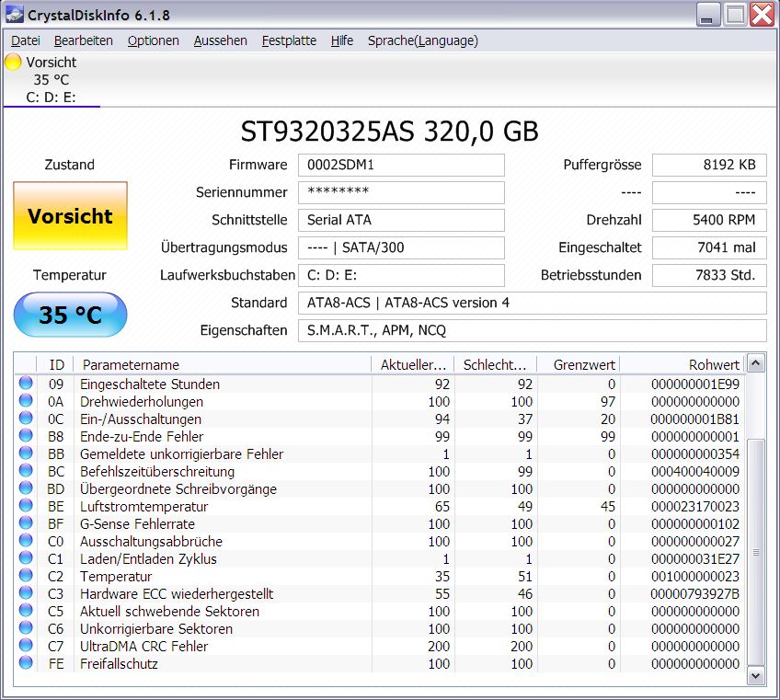Select the C: D: E: disk tab
The image size is (780, 700).
(x=52, y=80)
